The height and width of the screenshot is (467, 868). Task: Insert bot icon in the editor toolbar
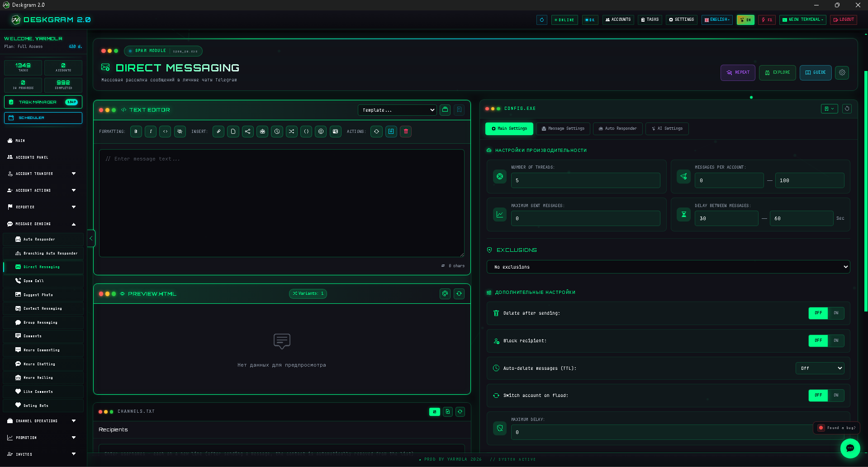[x=262, y=132]
